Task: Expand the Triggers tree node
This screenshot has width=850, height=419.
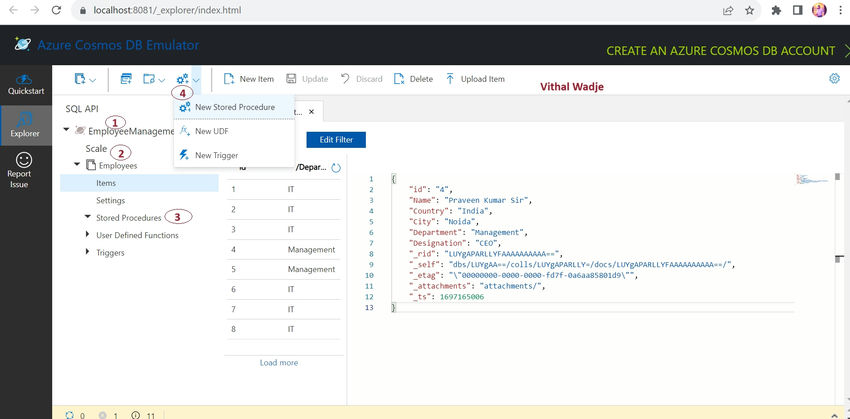Action: click(x=88, y=253)
